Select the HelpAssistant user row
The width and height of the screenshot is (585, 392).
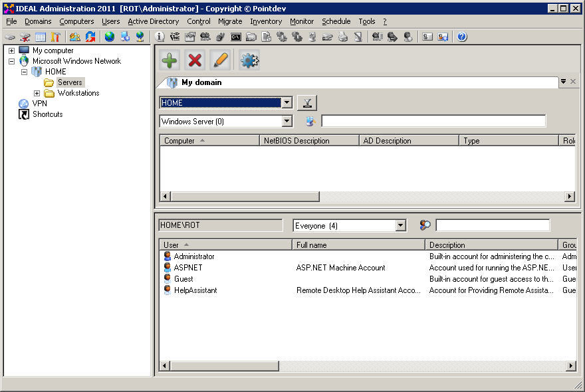(368, 290)
